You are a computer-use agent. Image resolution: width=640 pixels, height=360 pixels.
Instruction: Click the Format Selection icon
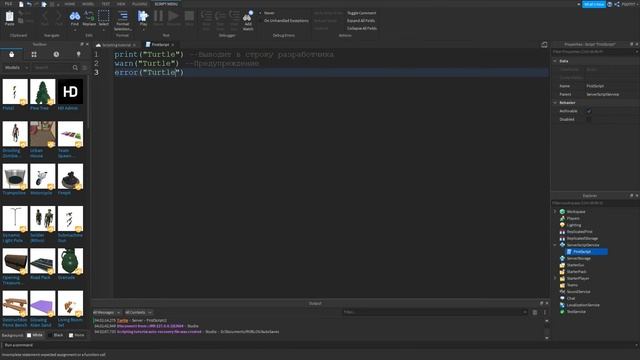coord(123,16)
